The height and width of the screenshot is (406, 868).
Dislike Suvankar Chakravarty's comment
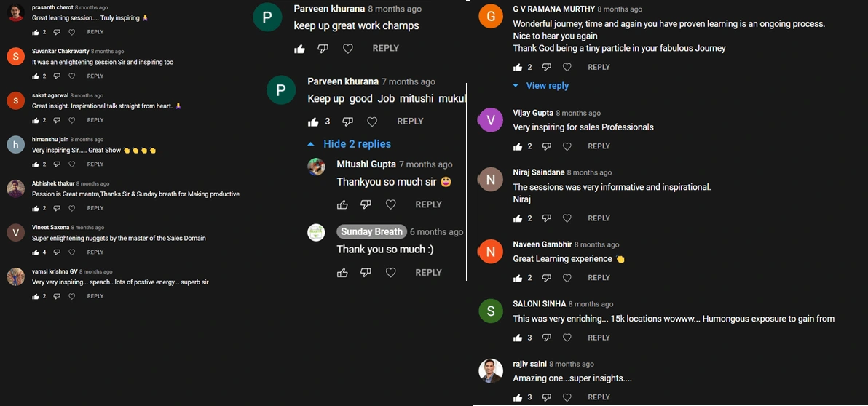(x=57, y=76)
